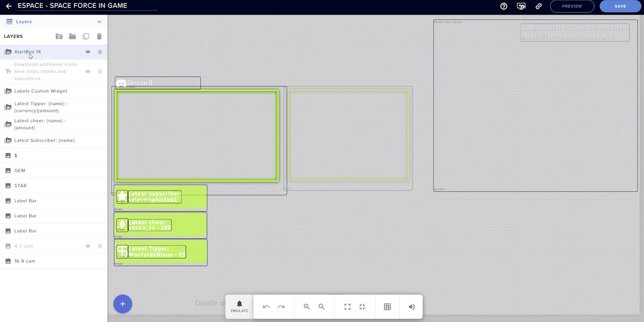This screenshot has height=322, width=644.
Task: Select the Download additional icons text layer
Action: [x=53, y=71]
